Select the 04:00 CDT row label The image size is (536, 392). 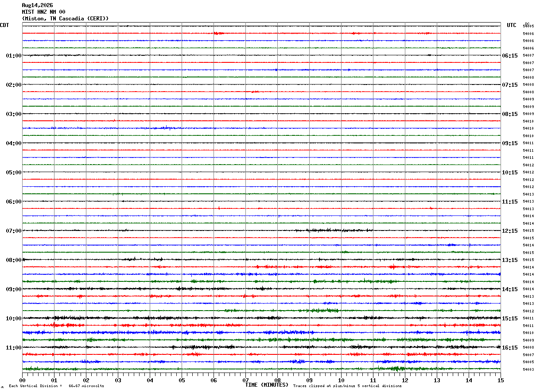click(x=14, y=143)
